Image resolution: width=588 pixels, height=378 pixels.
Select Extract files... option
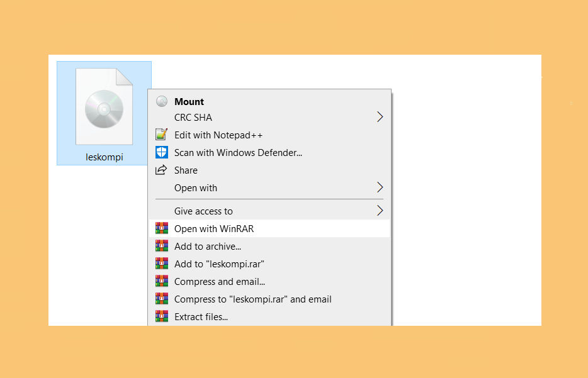click(x=269, y=316)
